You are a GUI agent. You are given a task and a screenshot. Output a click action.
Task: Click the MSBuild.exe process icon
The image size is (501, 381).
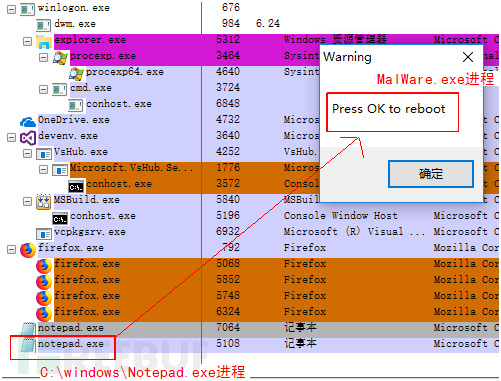tap(44, 202)
